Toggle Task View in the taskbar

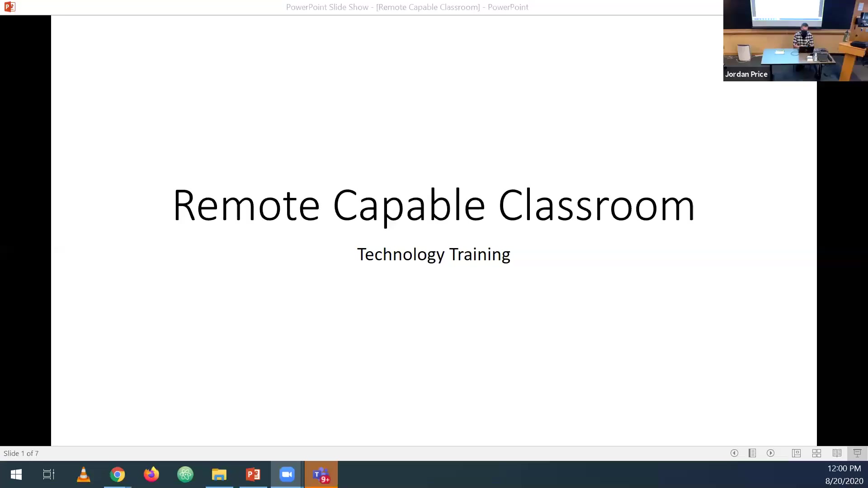[x=48, y=474]
